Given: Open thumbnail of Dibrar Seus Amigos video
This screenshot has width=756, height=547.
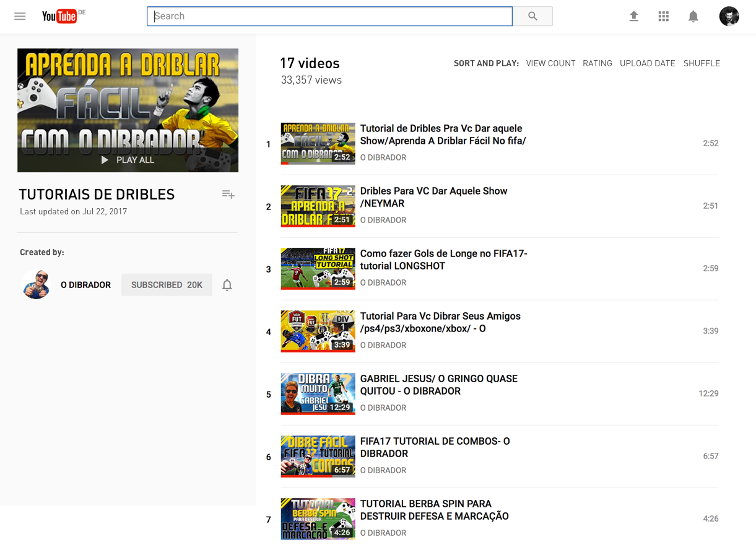Looking at the screenshot, I should pyautogui.click(x=318, y=331).
